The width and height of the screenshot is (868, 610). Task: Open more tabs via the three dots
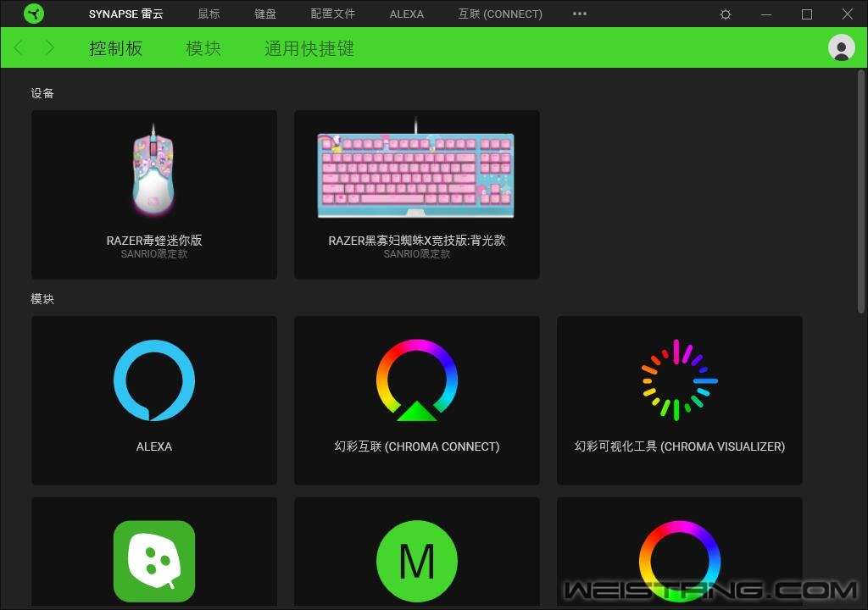click(x=580, y=14)
